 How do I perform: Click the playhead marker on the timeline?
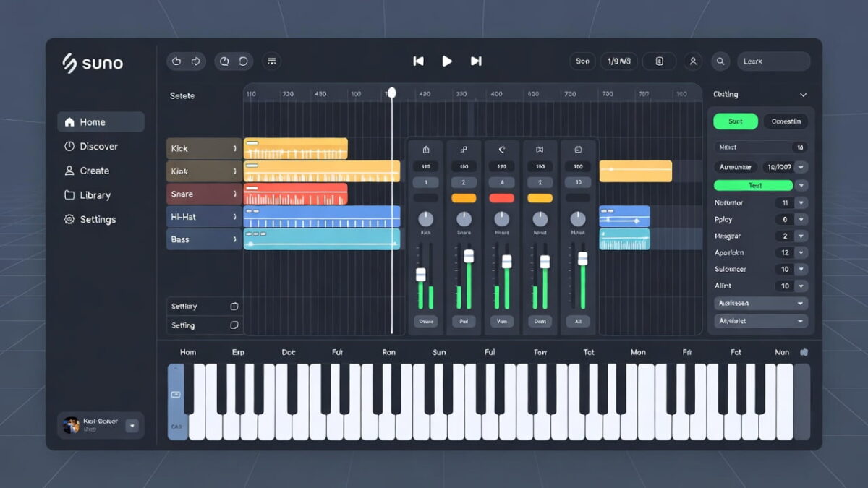[x=391, y=93]
